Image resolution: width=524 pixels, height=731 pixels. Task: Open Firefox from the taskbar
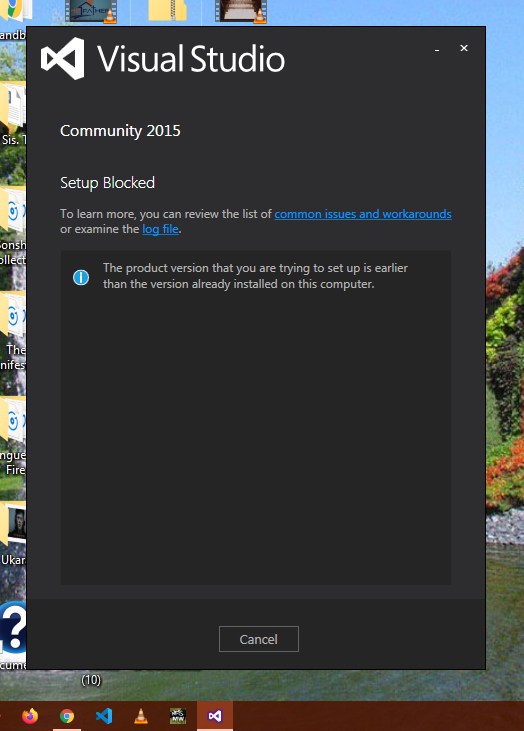pos(30,716)
